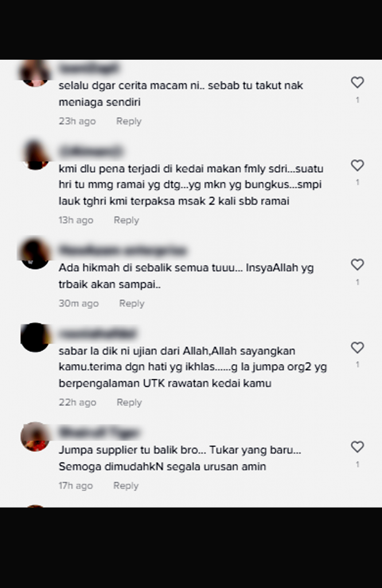Open dark avatar beside 'sabar la dik' comment
Image resolution: width=382 pixels, height=588 pixels.
(x=35, y=337)
